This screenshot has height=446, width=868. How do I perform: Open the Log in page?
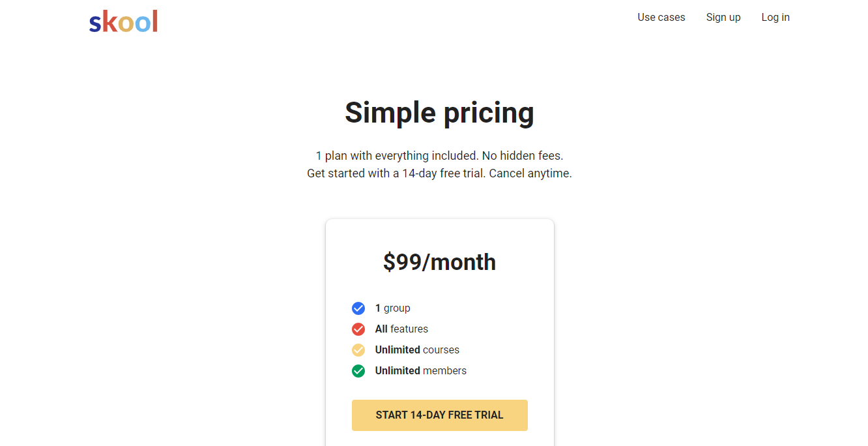click(775, 18)
